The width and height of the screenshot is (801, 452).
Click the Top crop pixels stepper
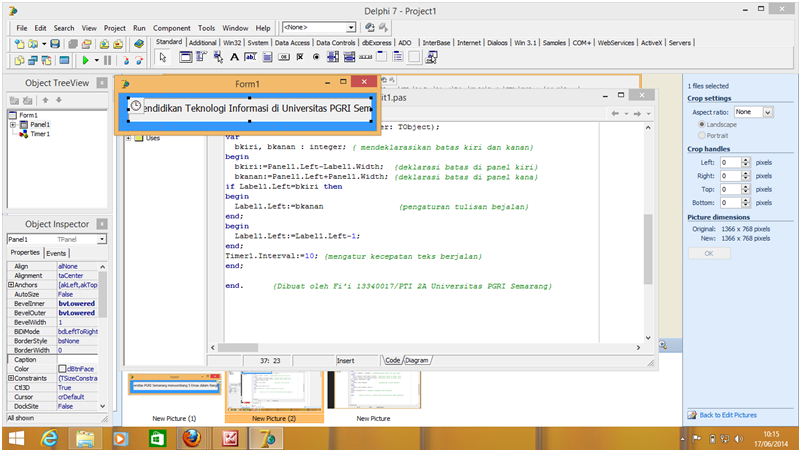click(745, 189)
